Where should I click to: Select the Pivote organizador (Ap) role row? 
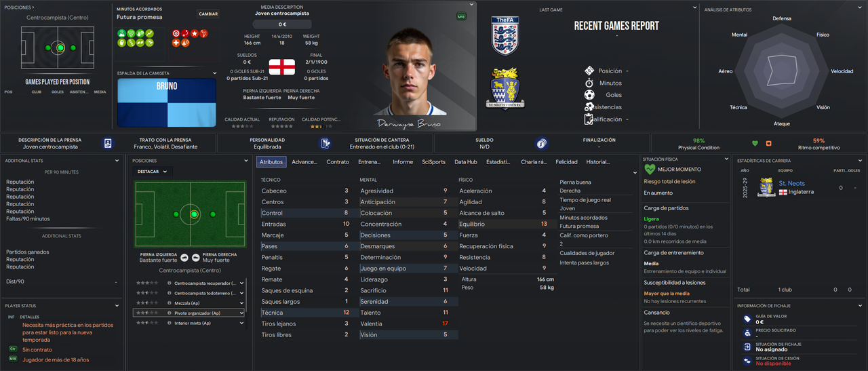click(189, 313)
